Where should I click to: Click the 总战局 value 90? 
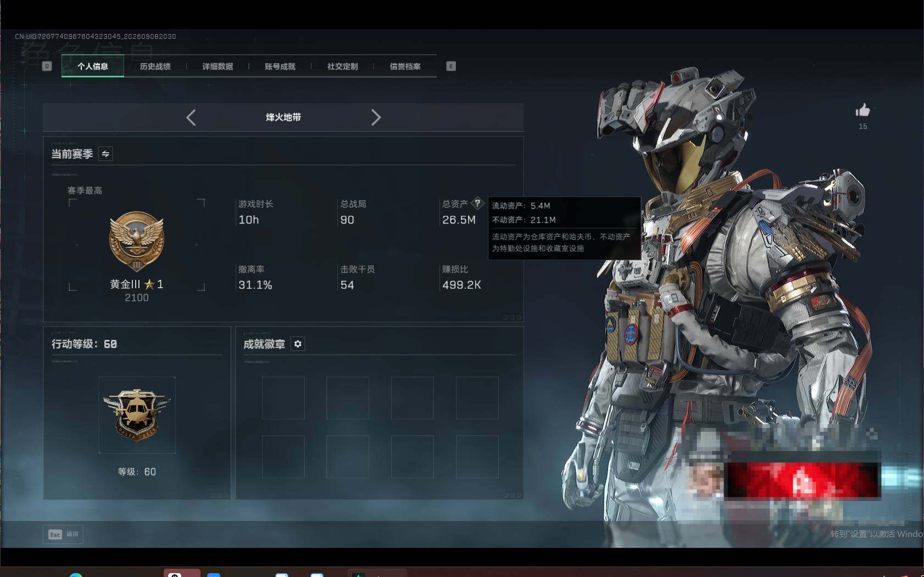(347, 220)
